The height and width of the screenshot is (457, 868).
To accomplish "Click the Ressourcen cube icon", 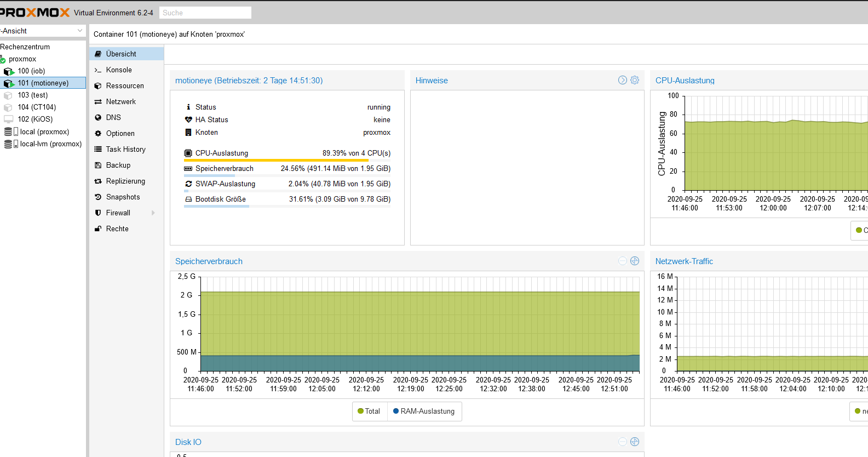I will (98, 85).
